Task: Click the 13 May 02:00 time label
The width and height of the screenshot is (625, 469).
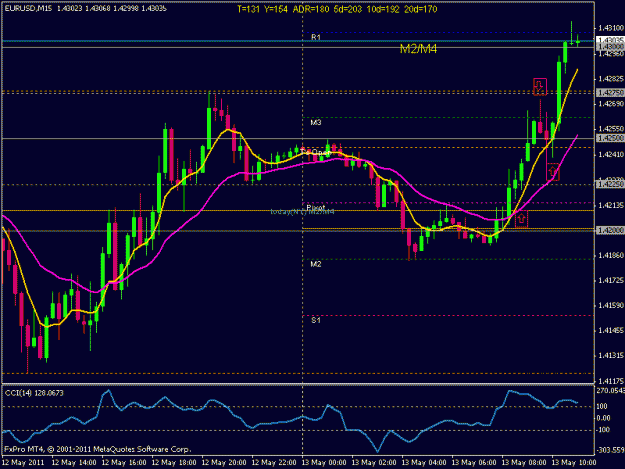Action: pos(374,463)
